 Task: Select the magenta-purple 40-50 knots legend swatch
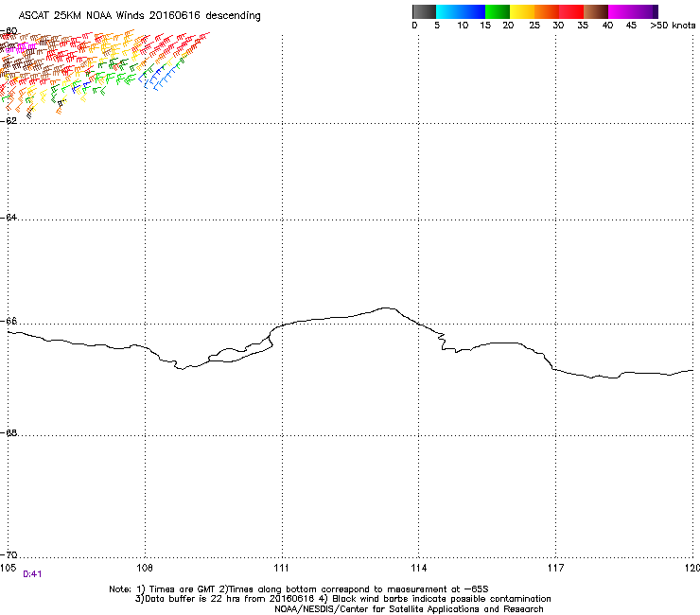tap(633, 11)
